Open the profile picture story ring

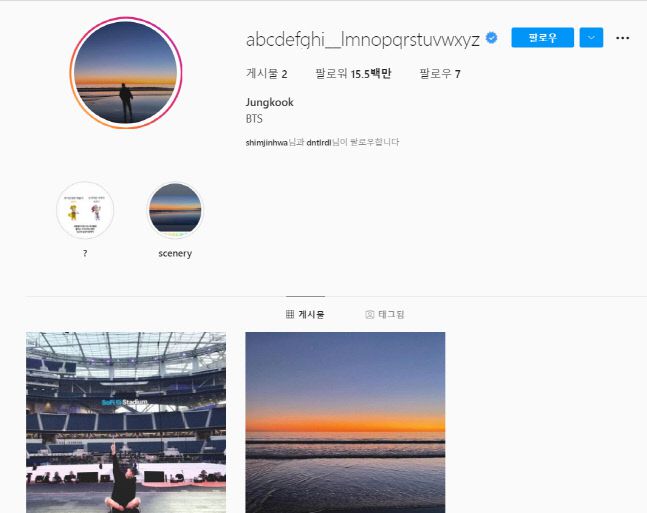tap(126, 73)
